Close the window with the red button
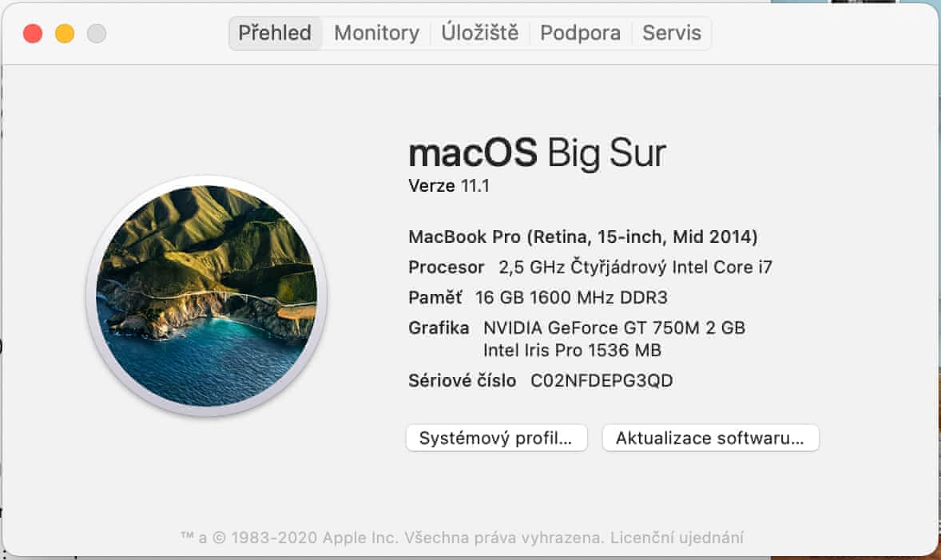 (x=33, y=34)
